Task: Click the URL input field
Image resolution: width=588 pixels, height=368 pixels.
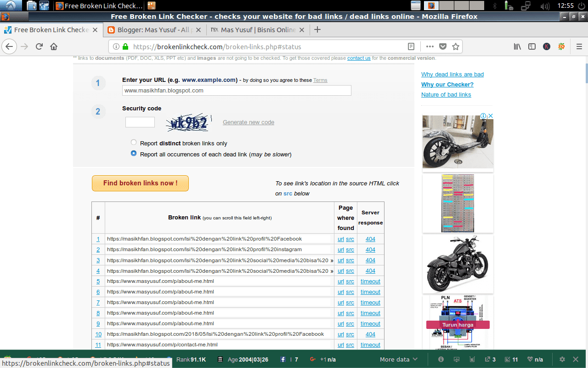Action: pos(237,91)
